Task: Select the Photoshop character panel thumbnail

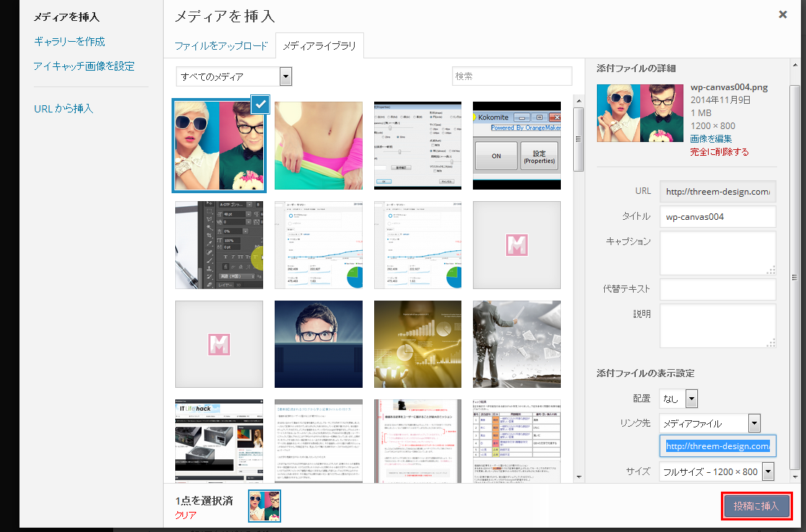Action: coord(219,244)
